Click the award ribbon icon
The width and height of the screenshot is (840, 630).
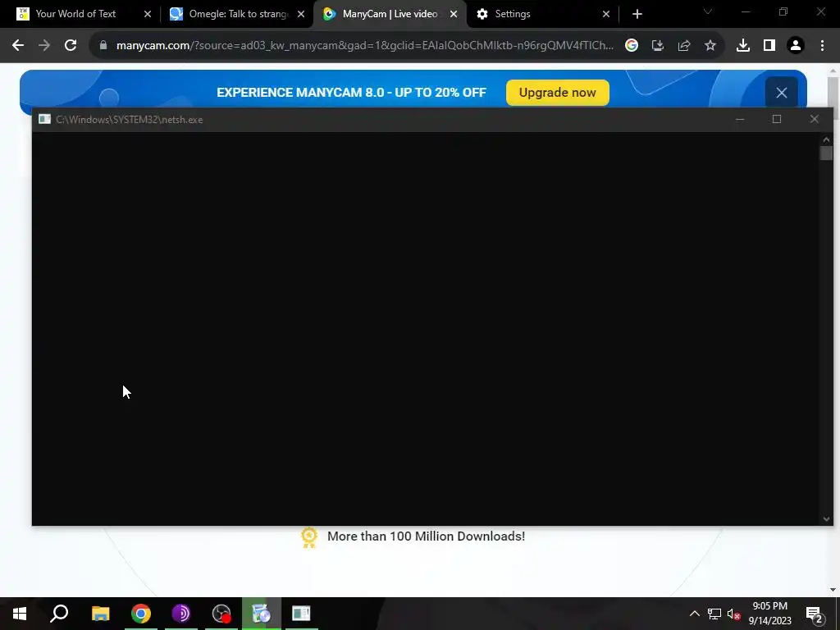pos(309,537)
